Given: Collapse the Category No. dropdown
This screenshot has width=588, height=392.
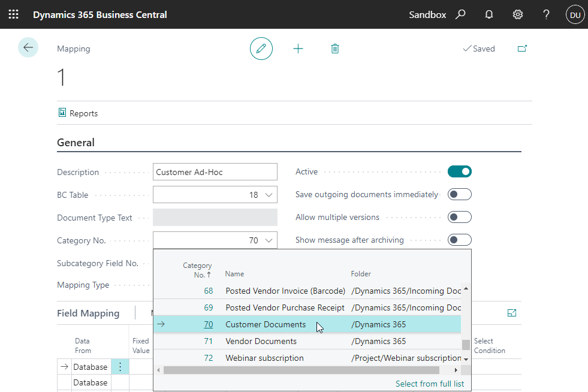Looking at the screenshot, I should [269, 240].
